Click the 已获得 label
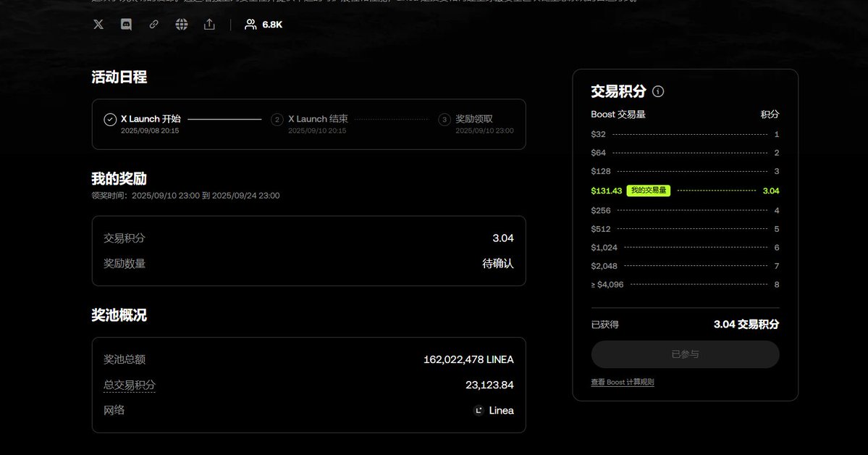This screenshot has width=868, height=455. (605, 325)
